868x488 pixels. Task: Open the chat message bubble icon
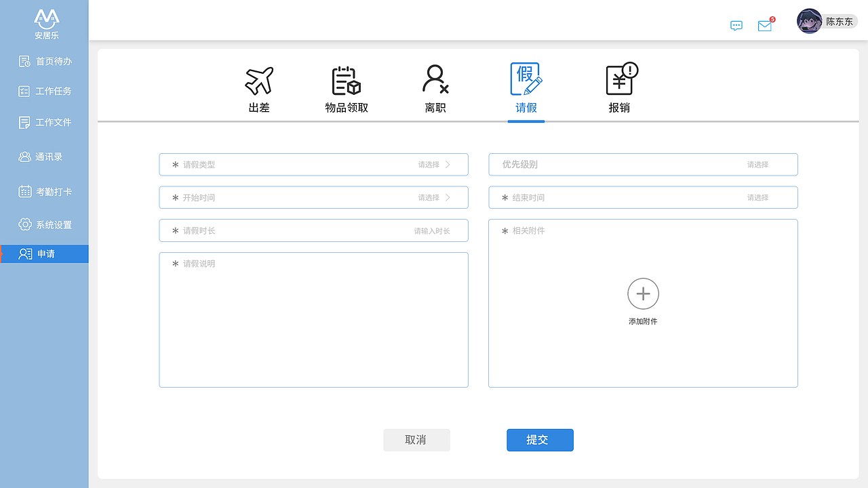736,26
